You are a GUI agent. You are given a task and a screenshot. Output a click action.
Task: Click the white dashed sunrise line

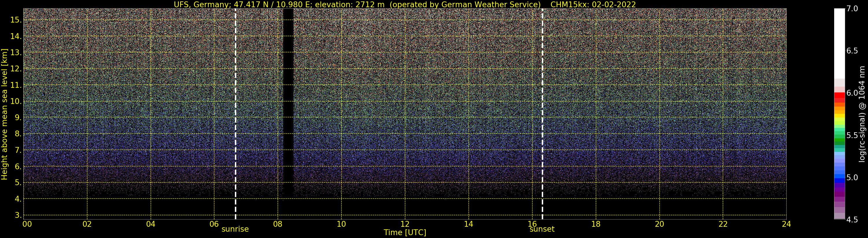point(235,114)
